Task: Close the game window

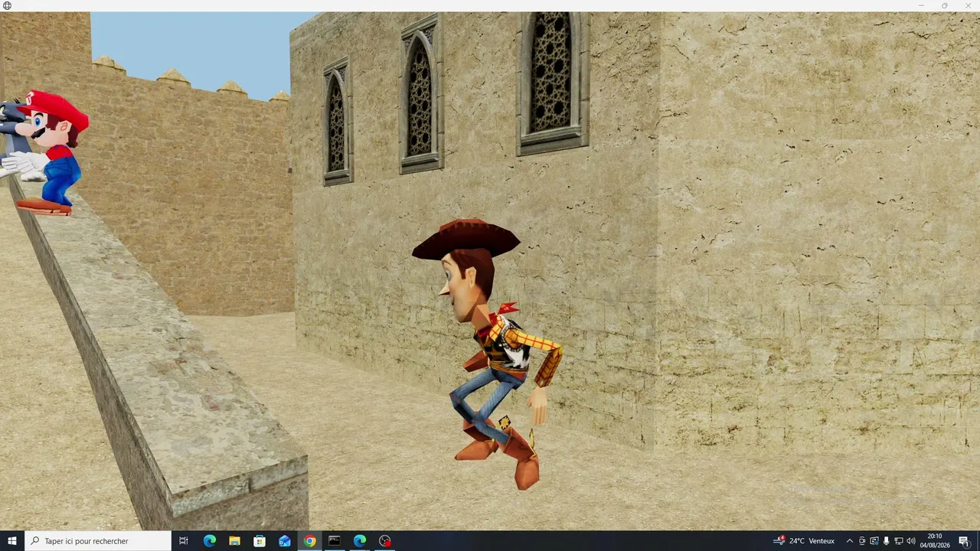Action: click(x=968, y=5)
